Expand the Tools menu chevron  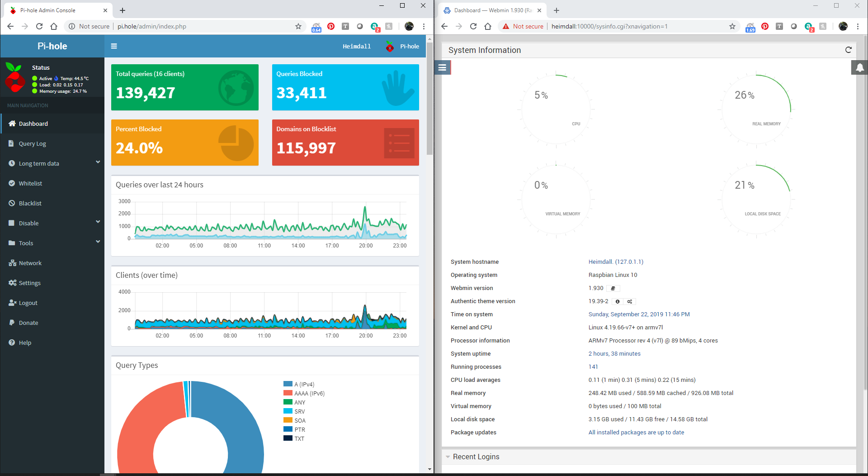98,242
